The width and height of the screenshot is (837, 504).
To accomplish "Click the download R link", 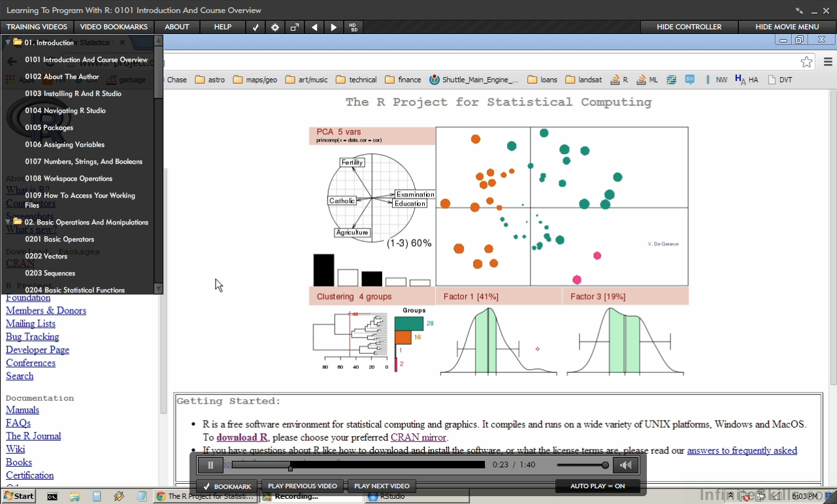I will pos(242,437).
